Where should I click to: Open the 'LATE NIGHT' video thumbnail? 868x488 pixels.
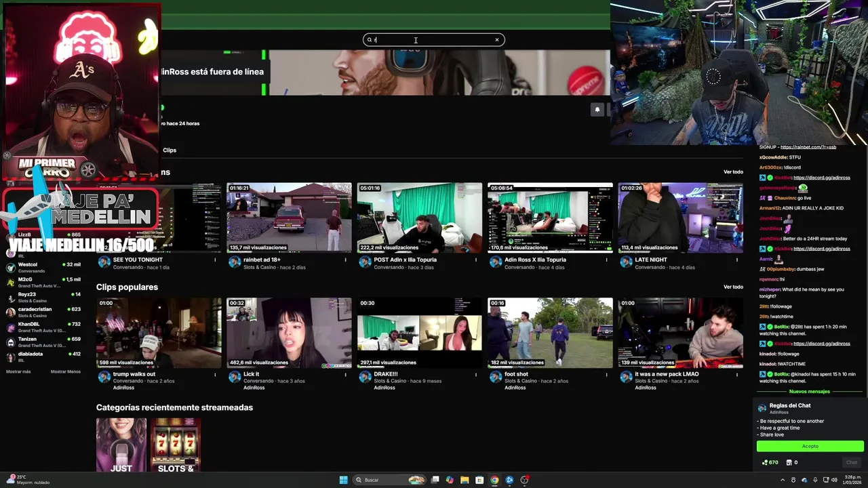(x=680, y=218)
